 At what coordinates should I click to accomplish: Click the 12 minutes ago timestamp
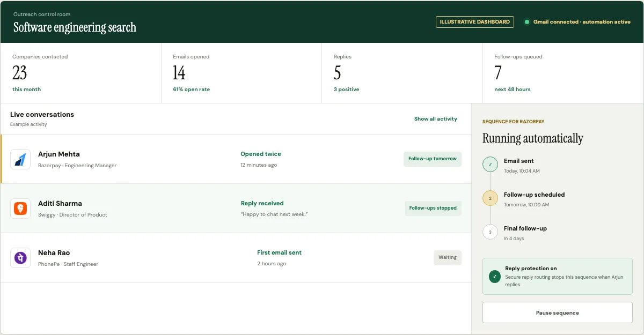point(259,165)
